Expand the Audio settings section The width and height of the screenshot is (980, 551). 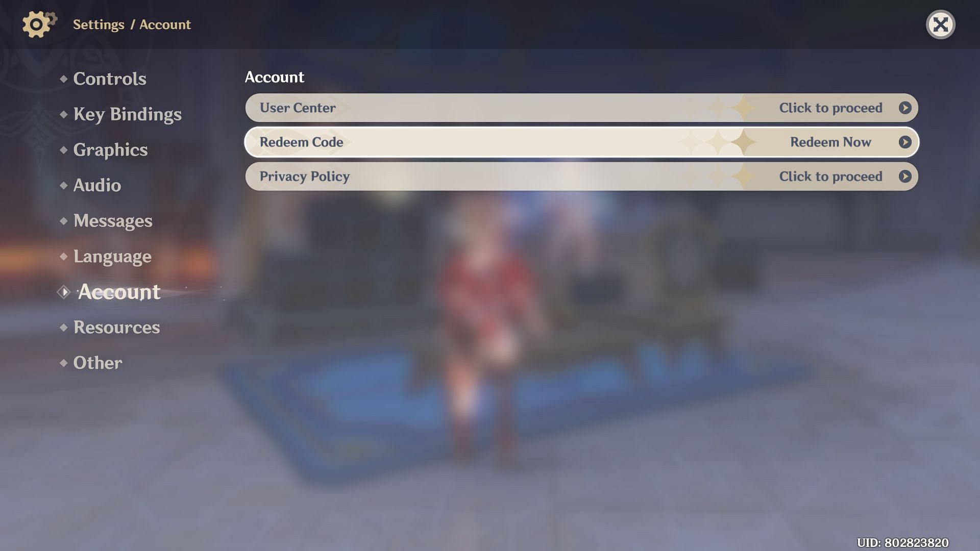[x=96, y=184]
